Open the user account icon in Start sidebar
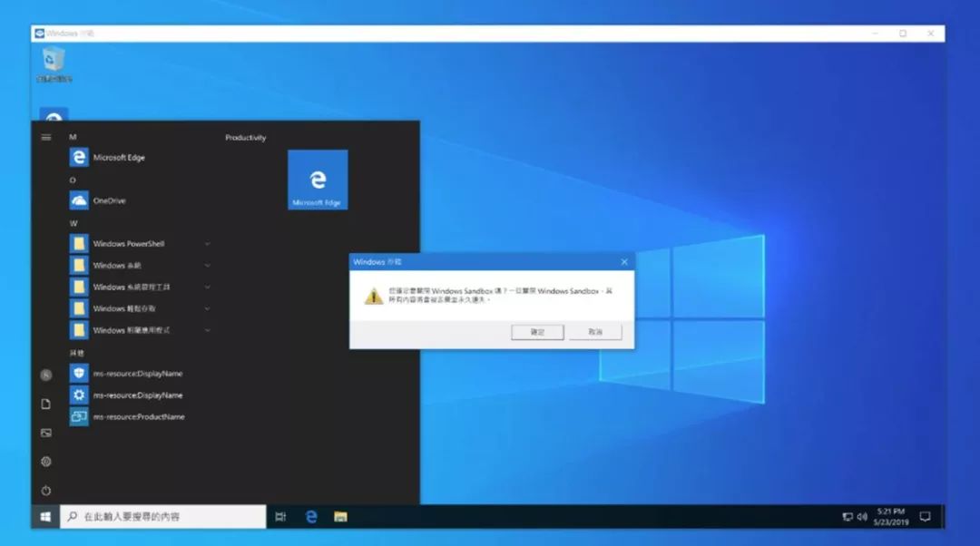 pos(46,375)
